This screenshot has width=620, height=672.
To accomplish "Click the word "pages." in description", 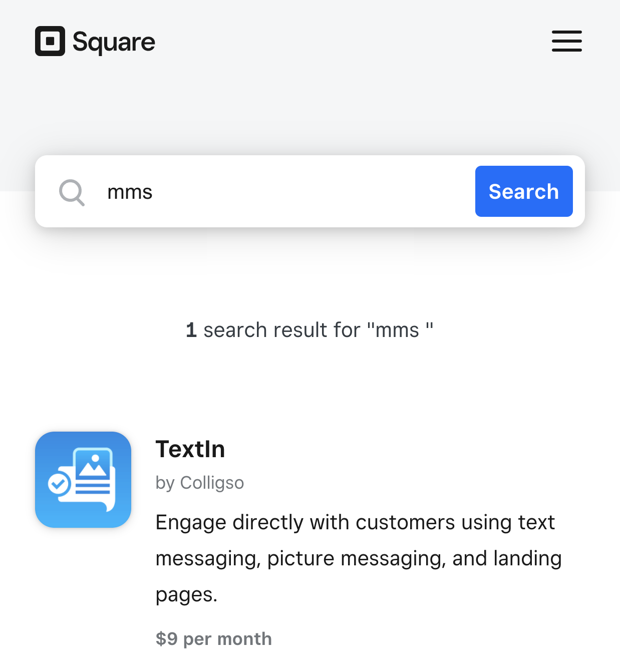I will 186,595.
